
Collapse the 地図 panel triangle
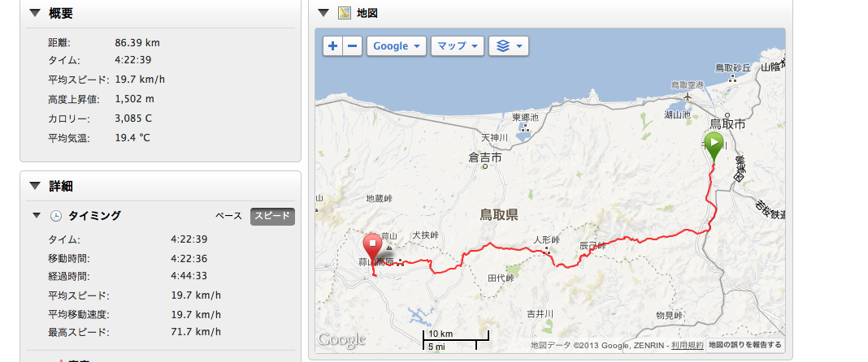(323, 13)
